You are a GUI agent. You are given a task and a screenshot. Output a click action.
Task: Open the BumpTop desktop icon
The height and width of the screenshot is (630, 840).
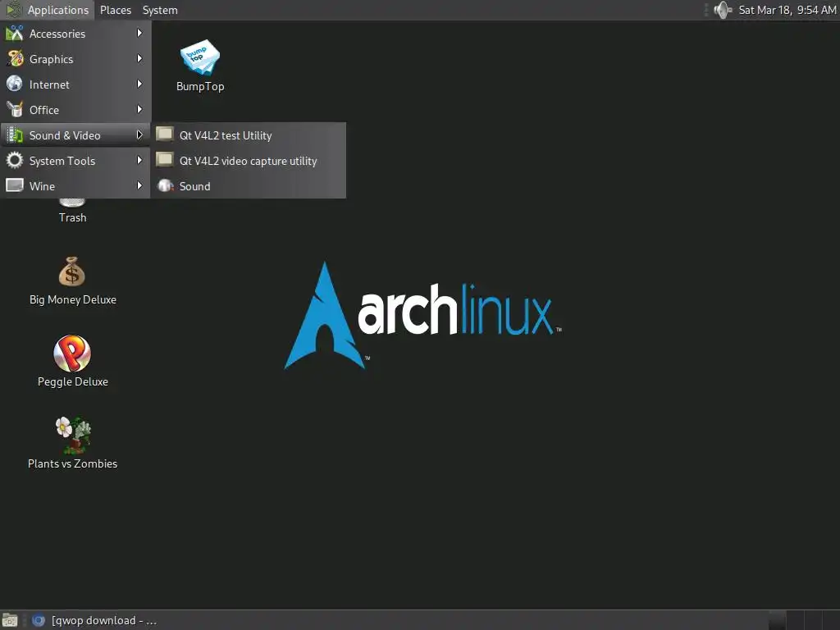200,57
